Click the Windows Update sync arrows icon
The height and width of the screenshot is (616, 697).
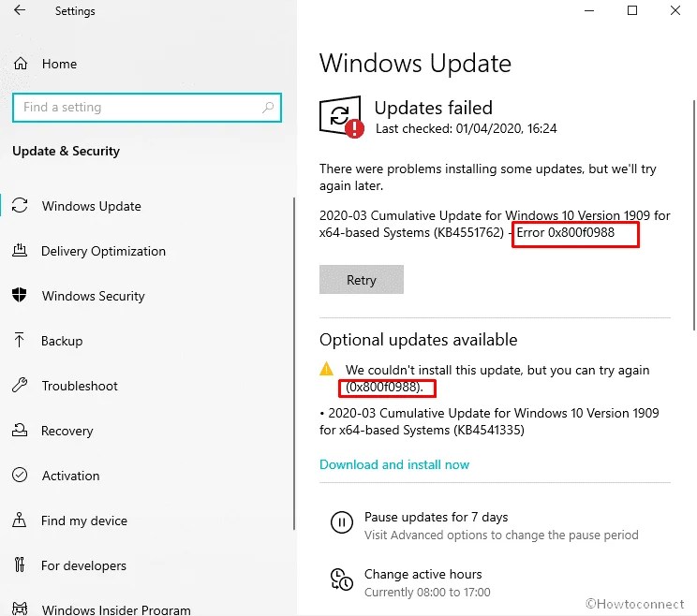(20, 205)
